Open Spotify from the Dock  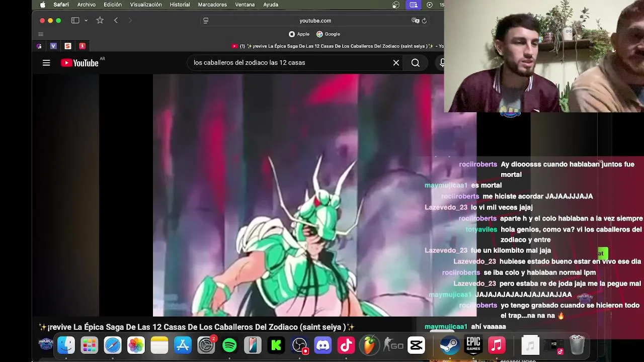pyautogui.click(x=229, y=345)
